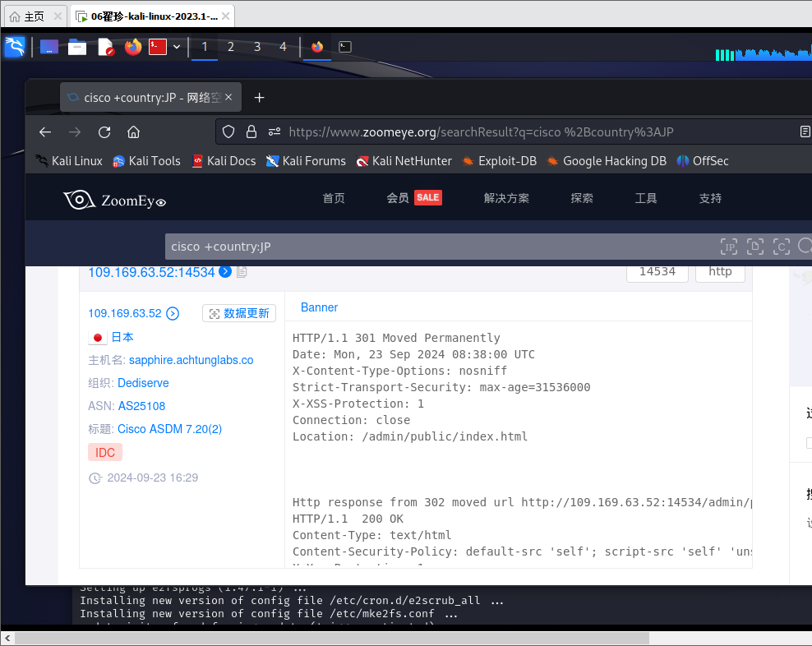View site security lock info
812x646 pixels.
251,132
